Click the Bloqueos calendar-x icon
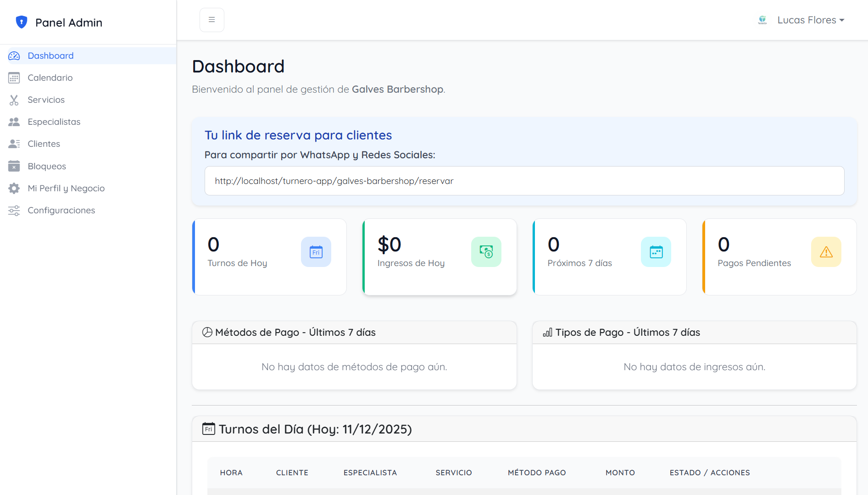Viewport: 868px width, 495px height. click(14, 166)
